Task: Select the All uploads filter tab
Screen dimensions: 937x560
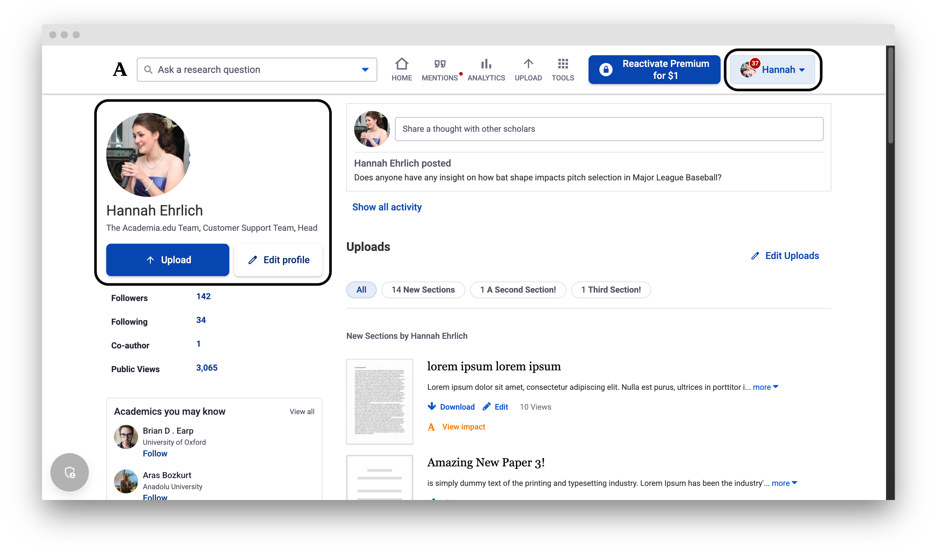Action: pyautogui.click(x=361, y=290)
